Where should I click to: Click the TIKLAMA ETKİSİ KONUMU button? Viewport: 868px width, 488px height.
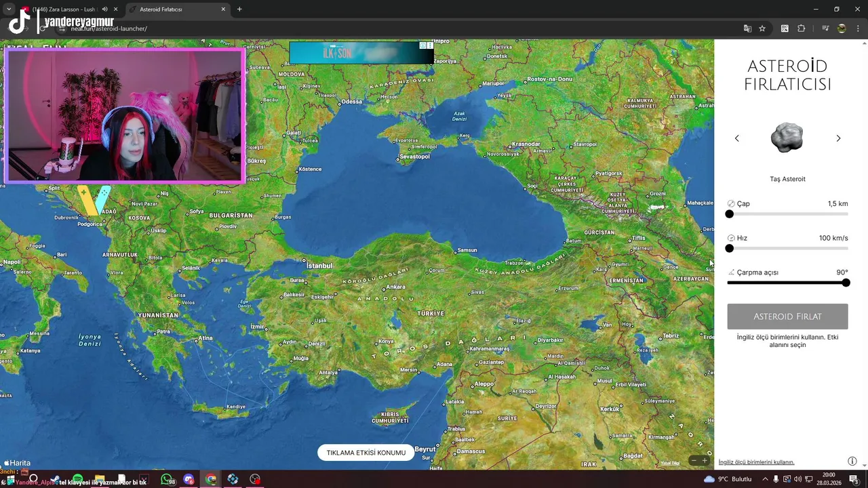366,453
